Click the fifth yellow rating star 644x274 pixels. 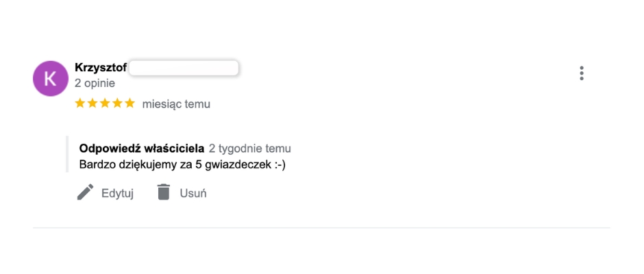129,103
